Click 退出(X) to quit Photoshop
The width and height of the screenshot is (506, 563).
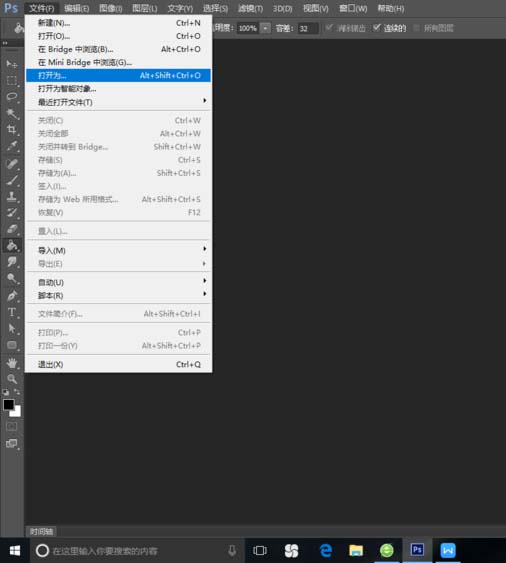(119, 364)
